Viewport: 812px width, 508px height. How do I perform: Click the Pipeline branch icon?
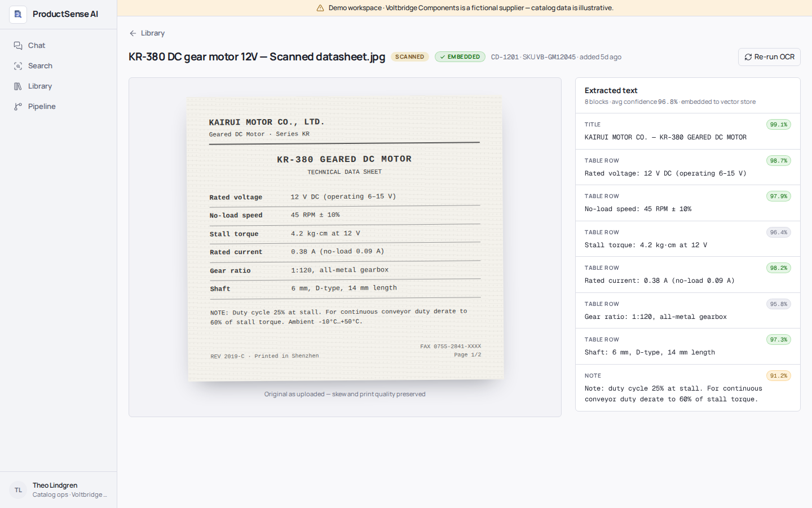18,106
